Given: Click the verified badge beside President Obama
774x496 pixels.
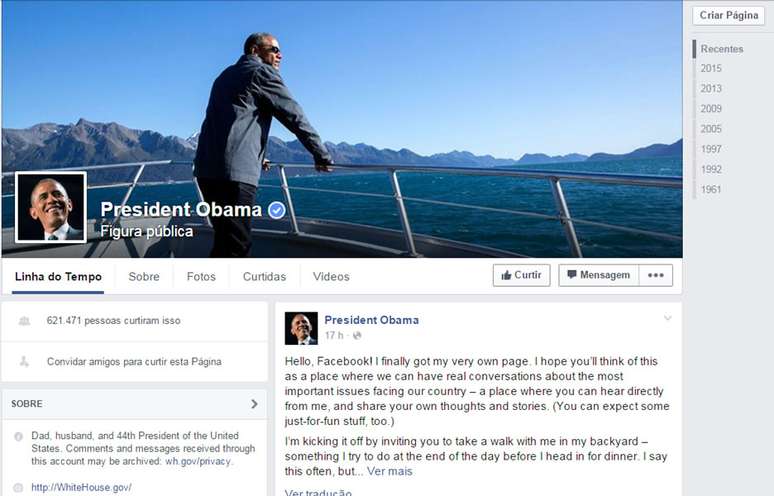Looking at the screenshot, I should [x=276, y=210].
